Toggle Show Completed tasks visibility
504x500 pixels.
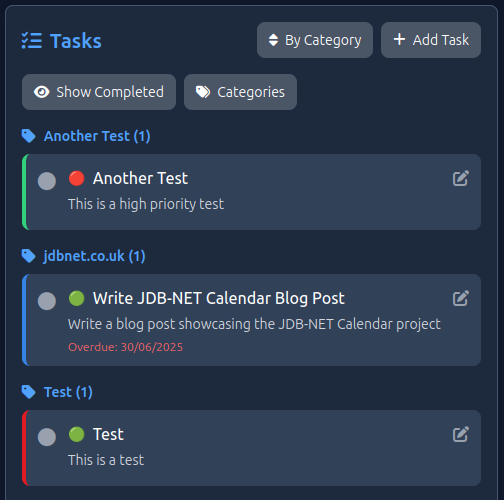point(99,92)
